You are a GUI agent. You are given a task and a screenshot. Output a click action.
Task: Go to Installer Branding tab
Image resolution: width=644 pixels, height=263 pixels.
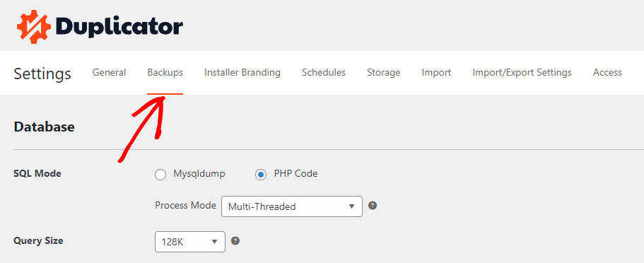point(242,73)
